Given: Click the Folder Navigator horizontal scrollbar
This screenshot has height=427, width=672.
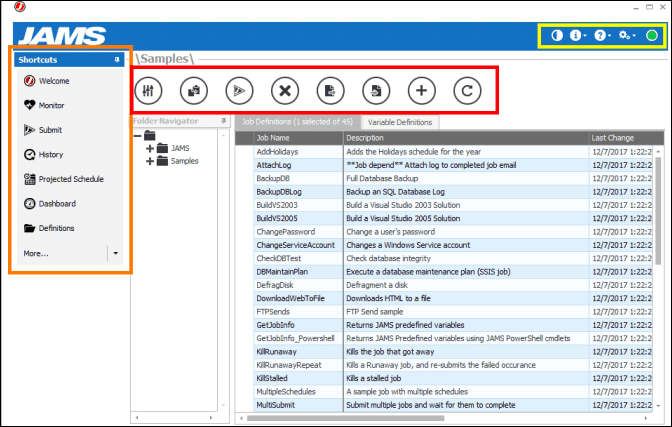Looking at the screenshot, I should click(174, 417).
